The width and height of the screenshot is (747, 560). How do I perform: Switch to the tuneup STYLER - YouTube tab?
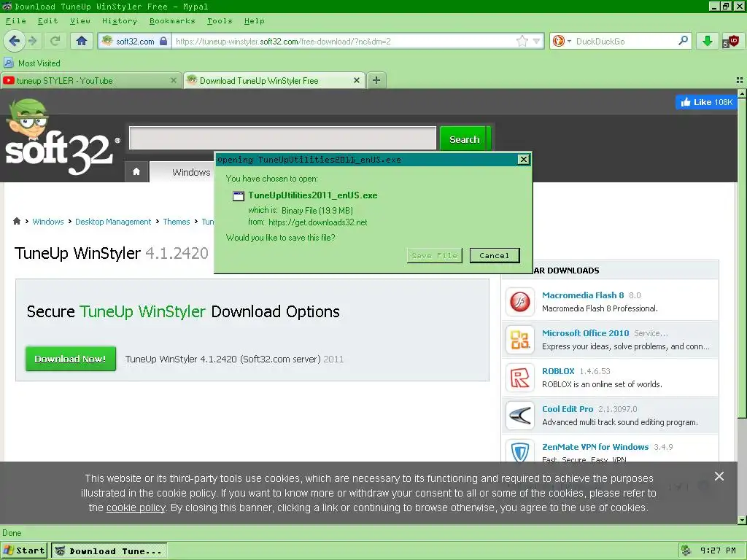point(85,80)
